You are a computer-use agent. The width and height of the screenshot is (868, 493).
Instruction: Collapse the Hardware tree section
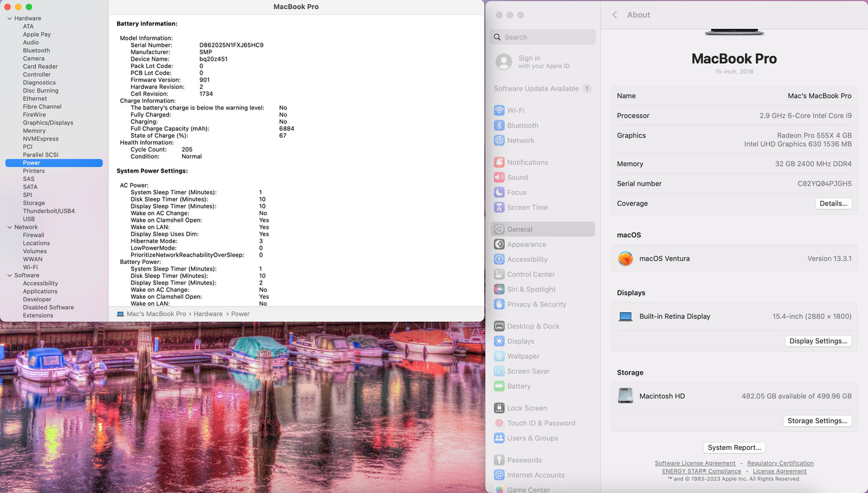tap(10, 19)
